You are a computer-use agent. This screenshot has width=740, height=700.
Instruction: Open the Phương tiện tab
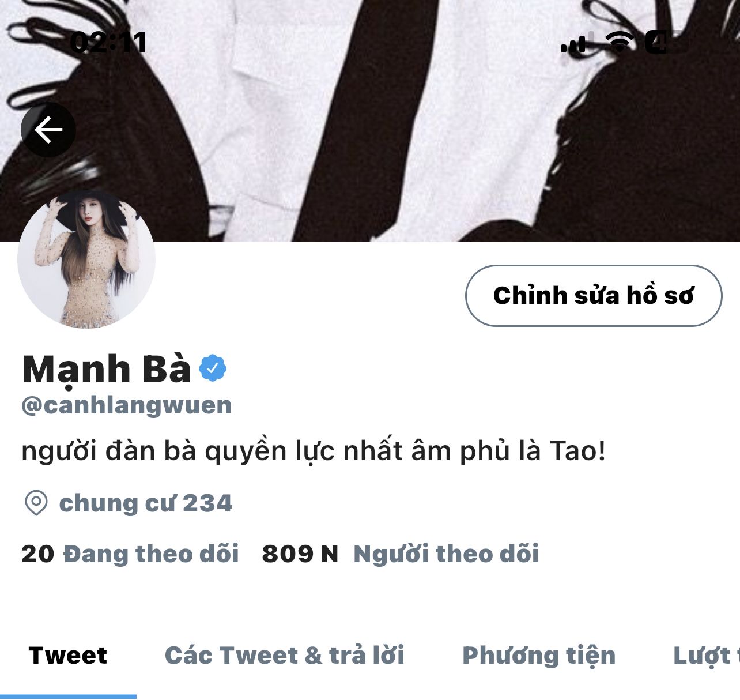coord(539,656)
